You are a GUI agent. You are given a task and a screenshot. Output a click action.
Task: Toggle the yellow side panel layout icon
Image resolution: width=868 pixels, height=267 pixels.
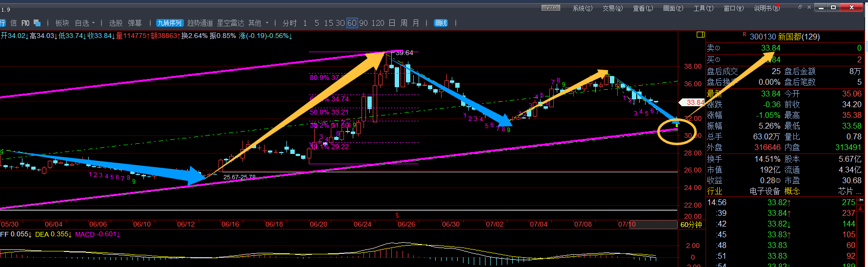700,35
